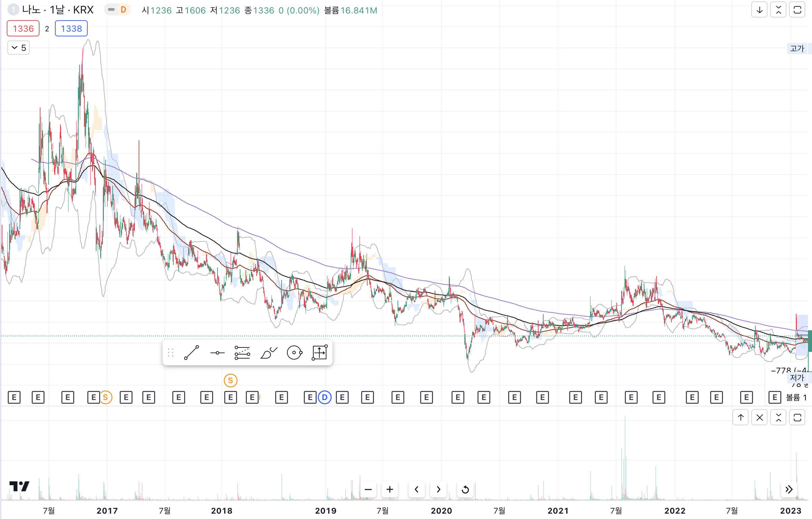This screenshot has height=519, width=812.
Task: Maximize the main price pane
Action: tap(797, 10)
